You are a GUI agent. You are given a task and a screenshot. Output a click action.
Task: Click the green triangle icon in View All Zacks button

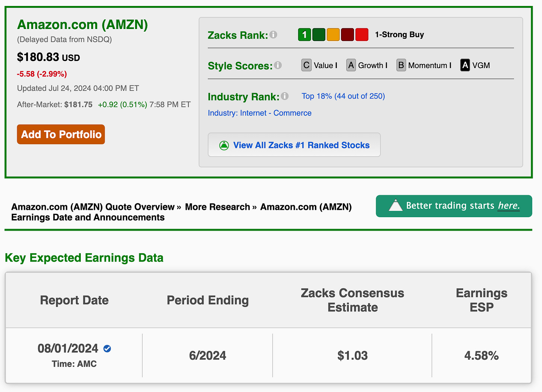(x=224, y=145)
